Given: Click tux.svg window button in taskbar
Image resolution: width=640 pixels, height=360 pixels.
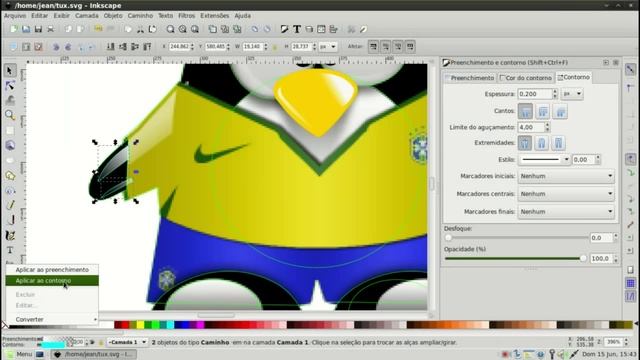Looking at the screenshot, I should click(93, 354).
